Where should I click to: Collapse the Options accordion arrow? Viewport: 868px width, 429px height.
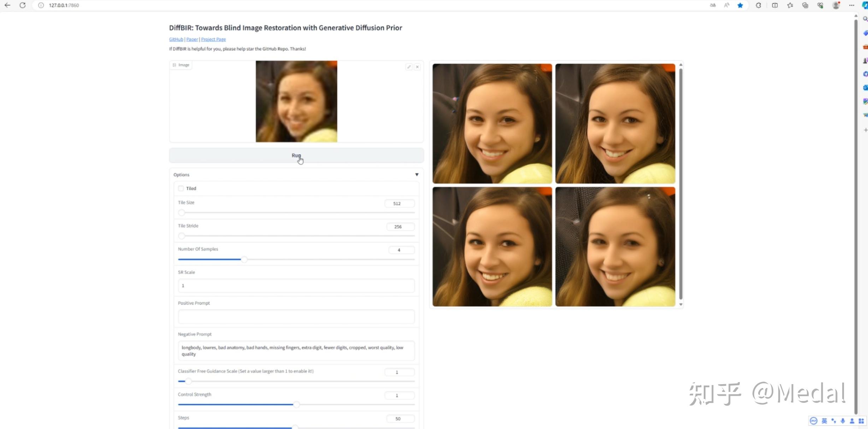point(417,175)
